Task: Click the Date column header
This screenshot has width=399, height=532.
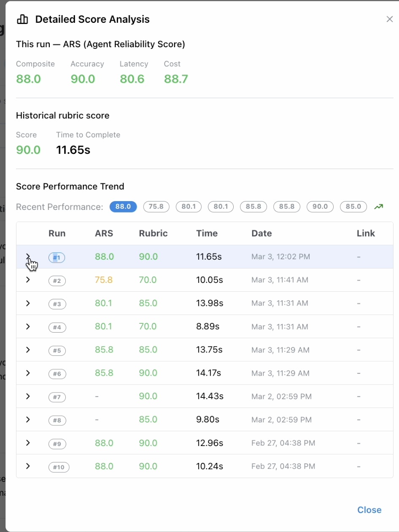Action: click(262, 234)
